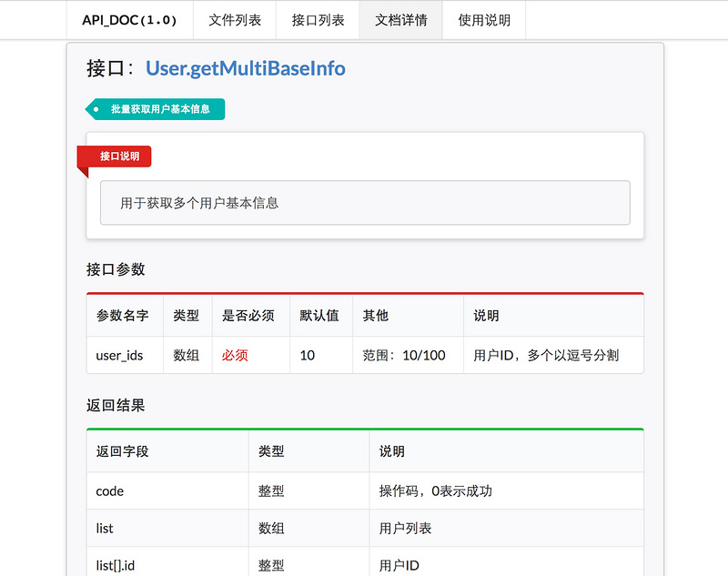Switch to the 接口列表 tab
The image size is (728, 576).
318,20
